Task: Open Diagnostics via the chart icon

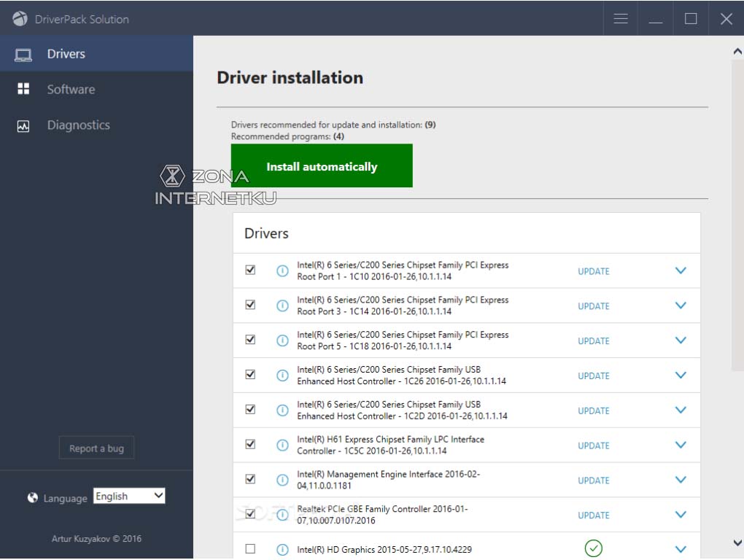Action: [x=25, y=125]
